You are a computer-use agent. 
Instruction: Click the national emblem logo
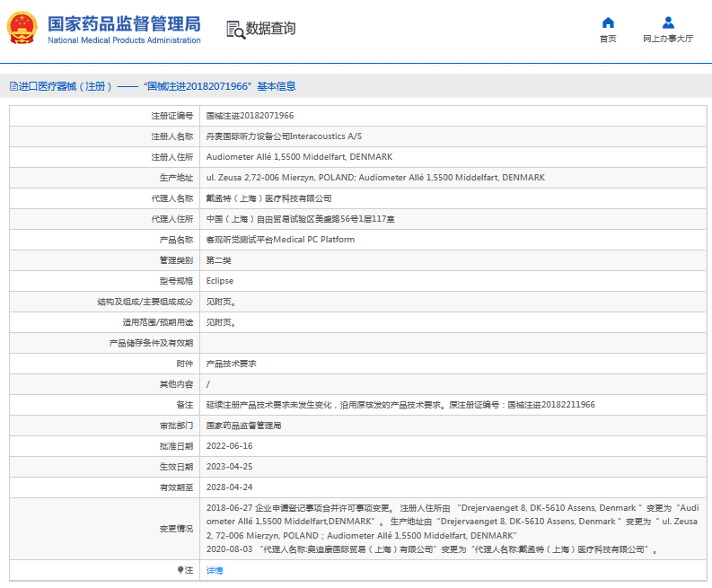(22, 28)
